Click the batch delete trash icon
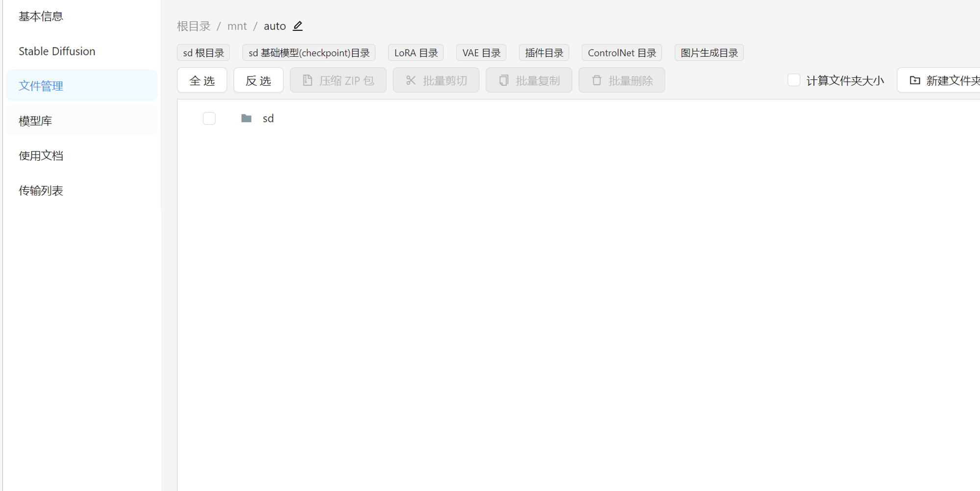Screen dimensions: 980x491 point(597,80)
